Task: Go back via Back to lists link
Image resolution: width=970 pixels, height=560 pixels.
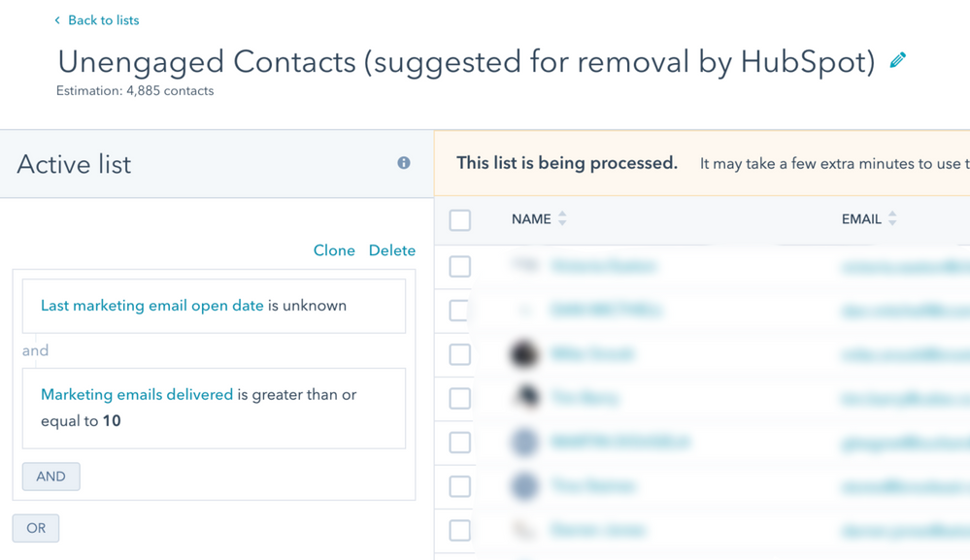Action: tap(103, 20)
